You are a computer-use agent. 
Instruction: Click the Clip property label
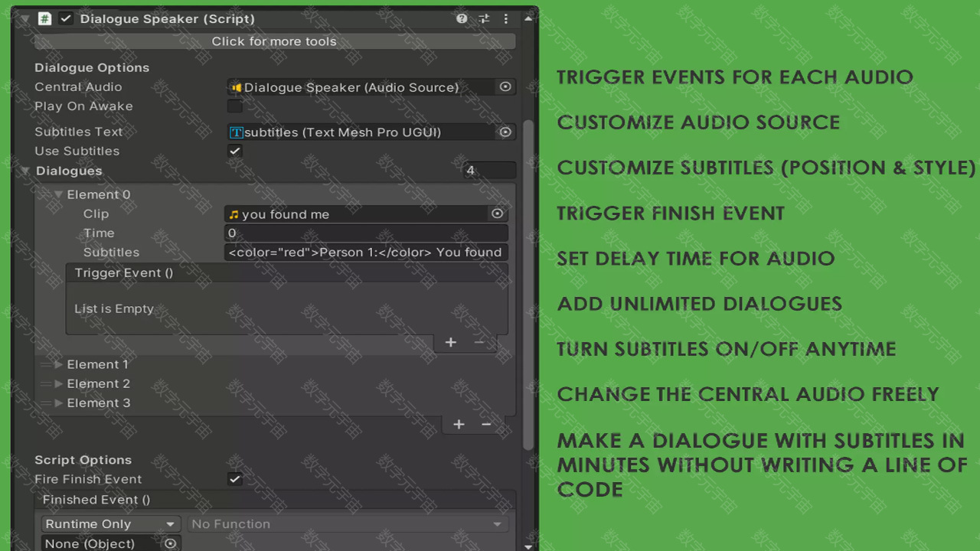click(x=96, y=214)
